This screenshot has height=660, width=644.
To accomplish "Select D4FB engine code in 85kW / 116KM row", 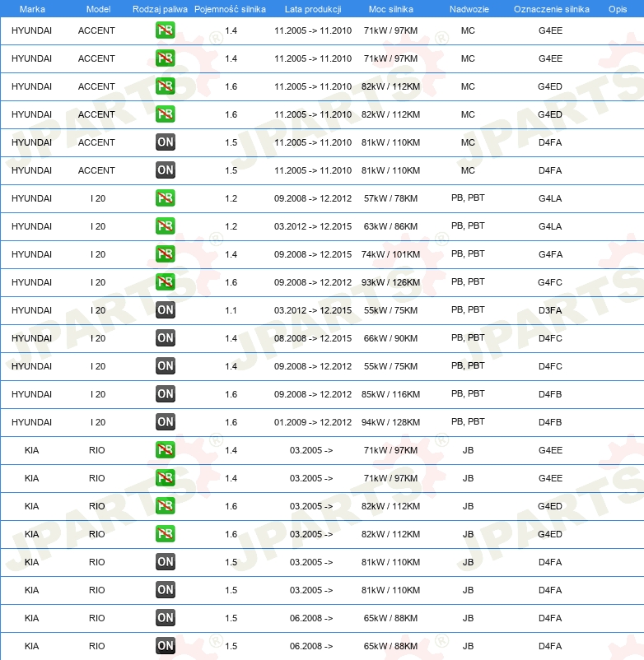I will [550, 394].
